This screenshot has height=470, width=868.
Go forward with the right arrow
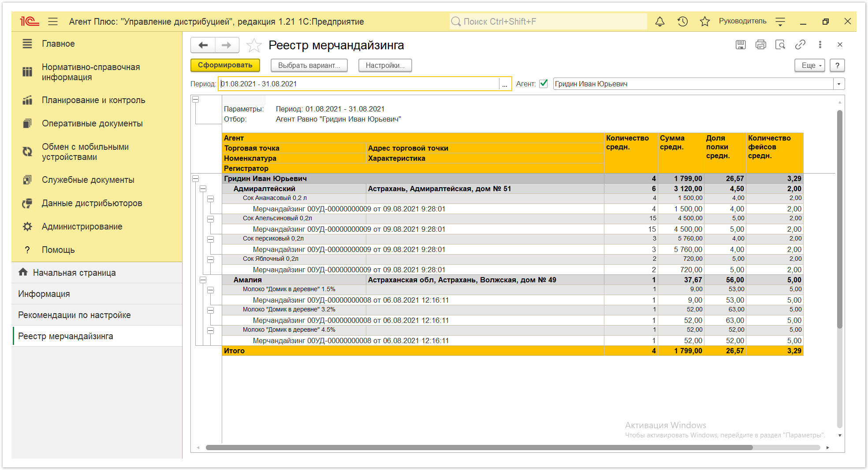(227, 45)
